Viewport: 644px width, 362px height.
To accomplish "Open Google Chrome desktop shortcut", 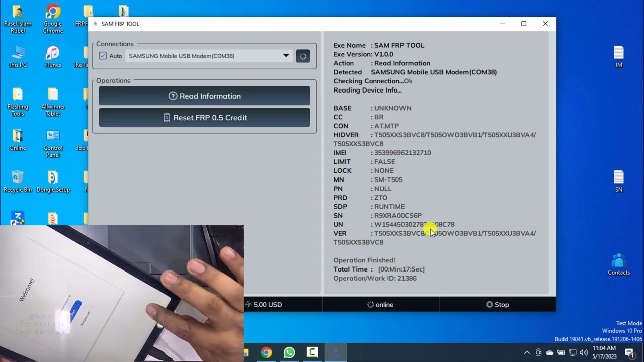I will tap(53, 19).
